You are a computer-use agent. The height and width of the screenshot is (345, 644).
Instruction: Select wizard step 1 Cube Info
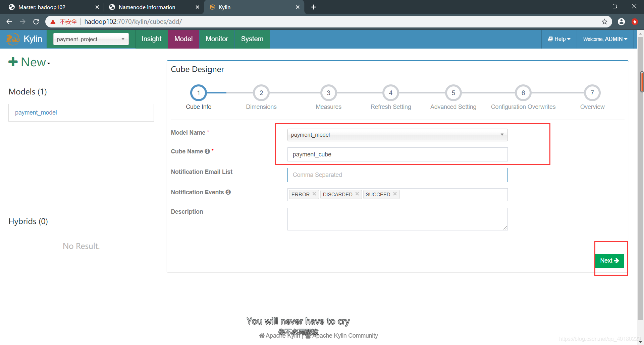(x=199, y=93)
